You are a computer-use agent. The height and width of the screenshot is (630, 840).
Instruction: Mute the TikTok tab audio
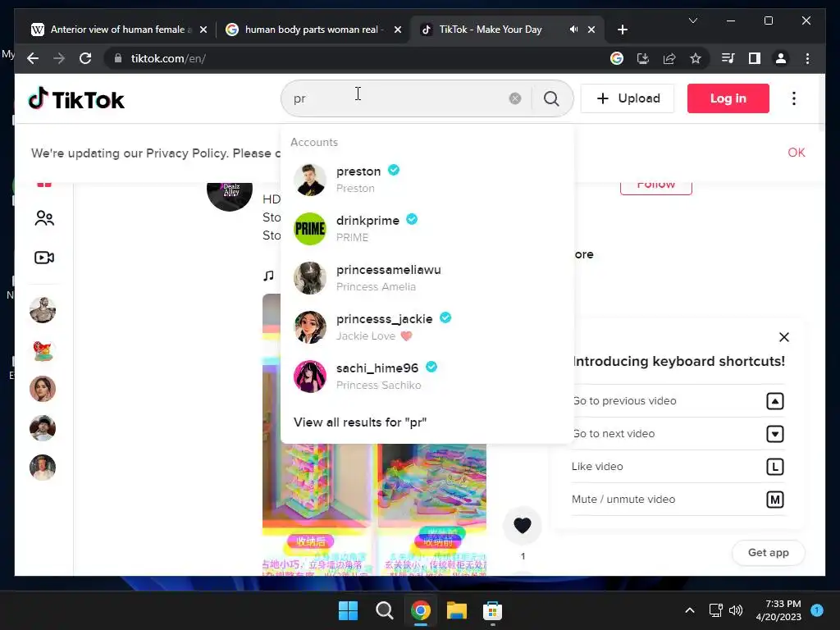pyautogui.click(x=573, y=30)
